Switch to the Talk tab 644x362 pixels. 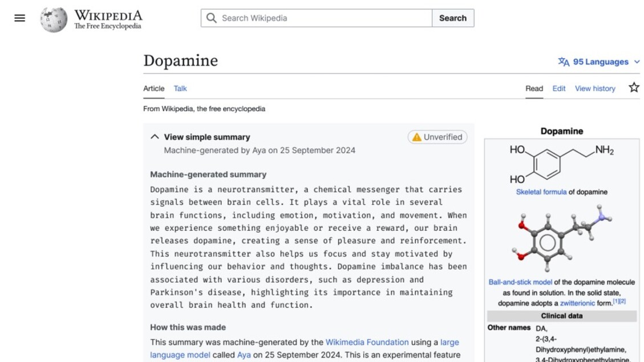tap(180, 88)
